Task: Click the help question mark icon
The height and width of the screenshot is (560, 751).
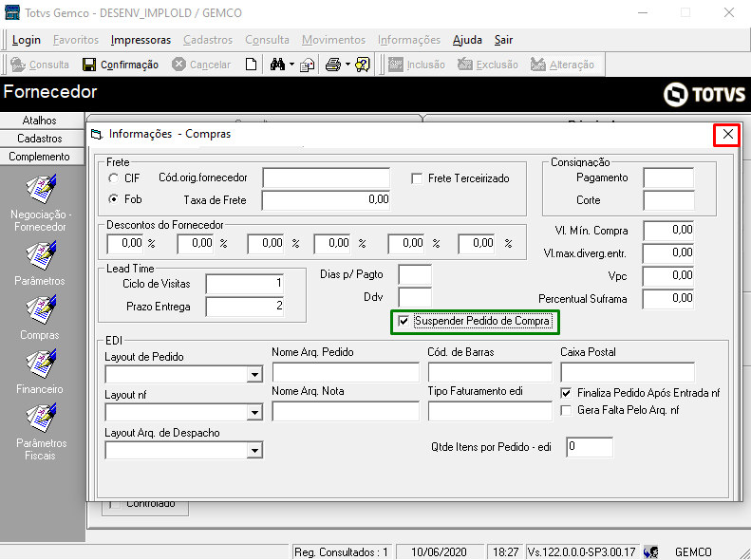Action: 363,65
